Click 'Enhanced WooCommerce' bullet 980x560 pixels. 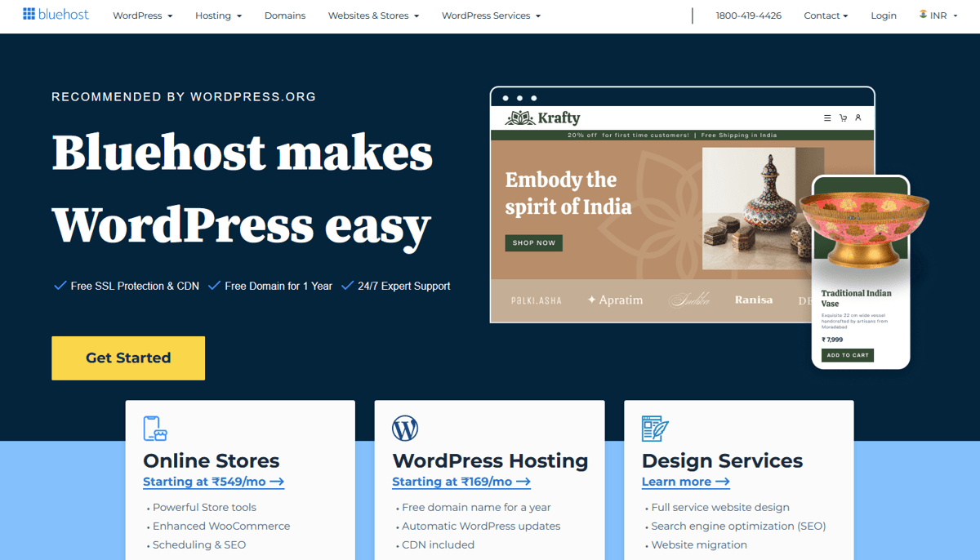pos(221,526)
